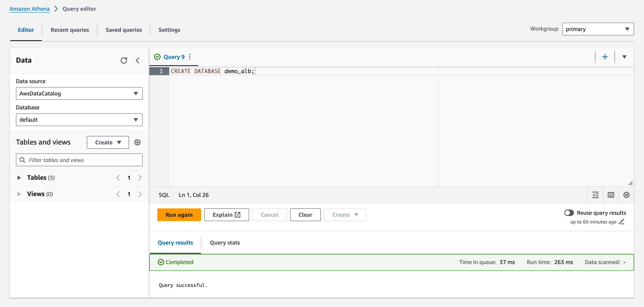Click the Time in queue 37 ms value

tap(507, 262)
